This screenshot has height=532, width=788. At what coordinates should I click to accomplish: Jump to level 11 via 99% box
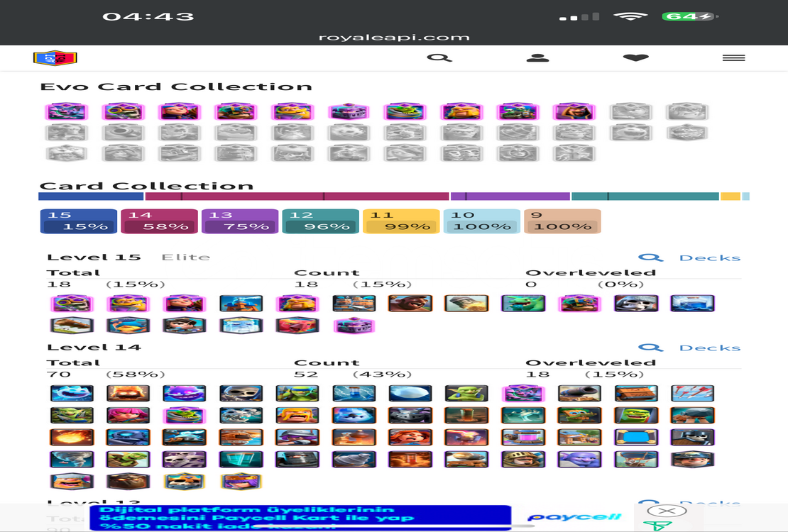pyautogui.click(x=401, y=221)
